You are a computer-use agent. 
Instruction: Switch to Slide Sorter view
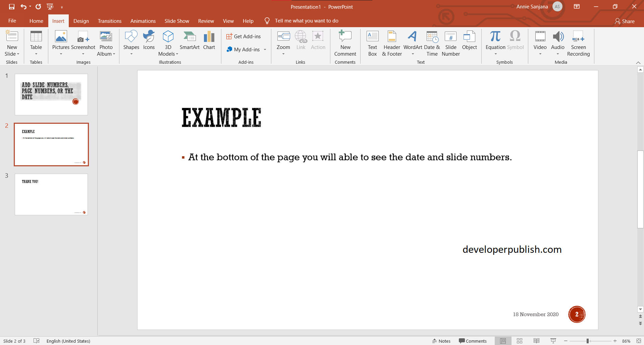click(520, 341)
